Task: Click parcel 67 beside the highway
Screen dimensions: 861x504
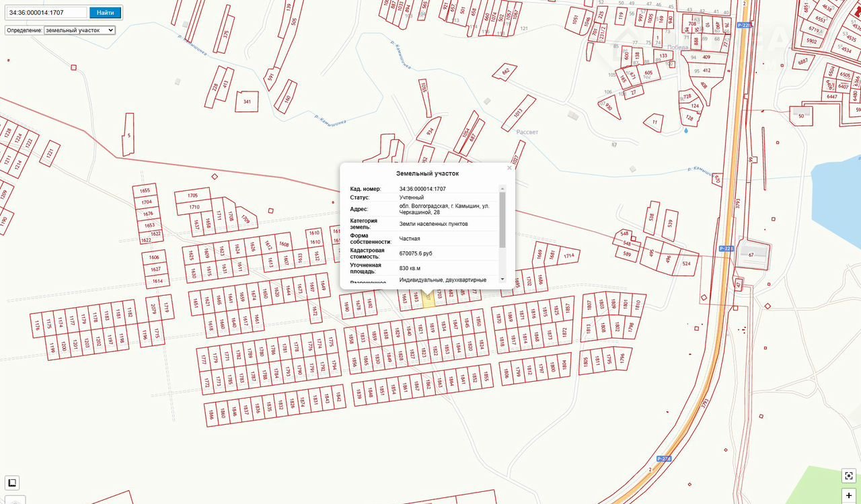Action: click(x=751, y=255)
